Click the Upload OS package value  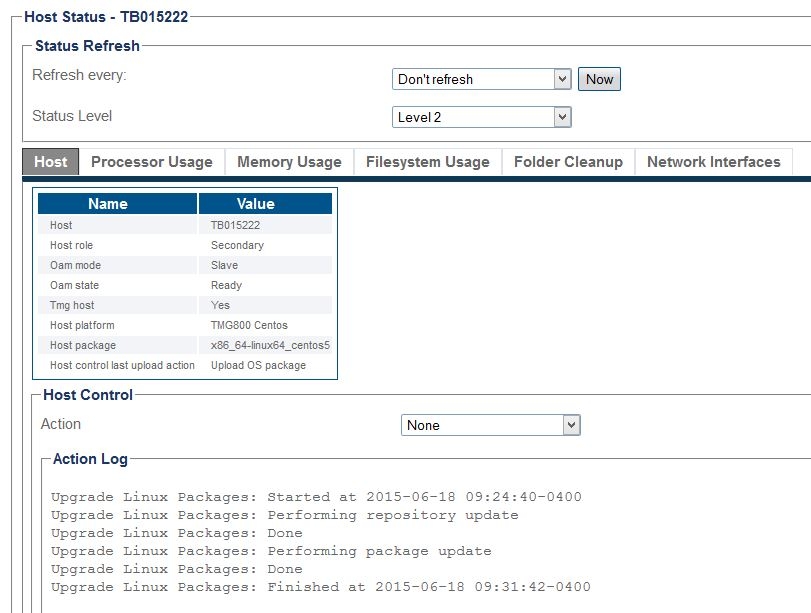pos(258,366)
